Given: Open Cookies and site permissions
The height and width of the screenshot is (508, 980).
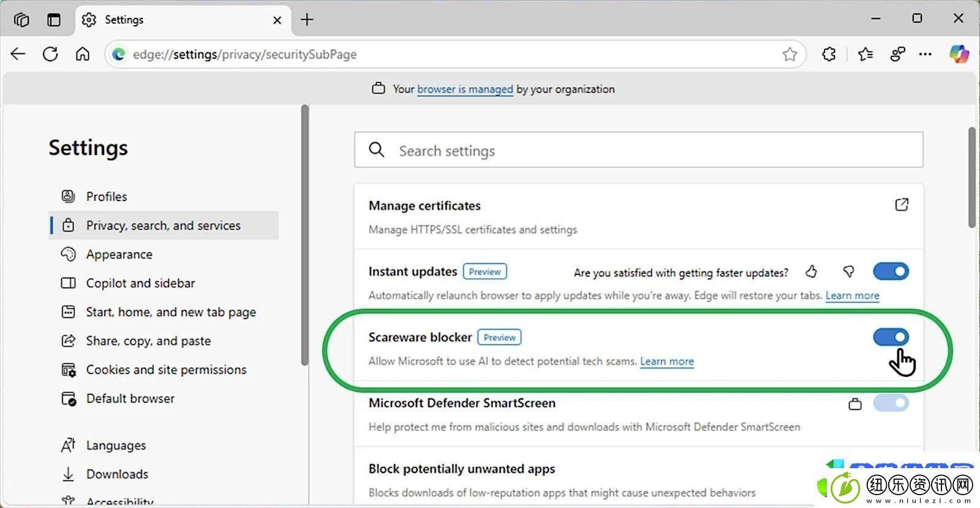Looking at the screenshot, I should 164,370.
